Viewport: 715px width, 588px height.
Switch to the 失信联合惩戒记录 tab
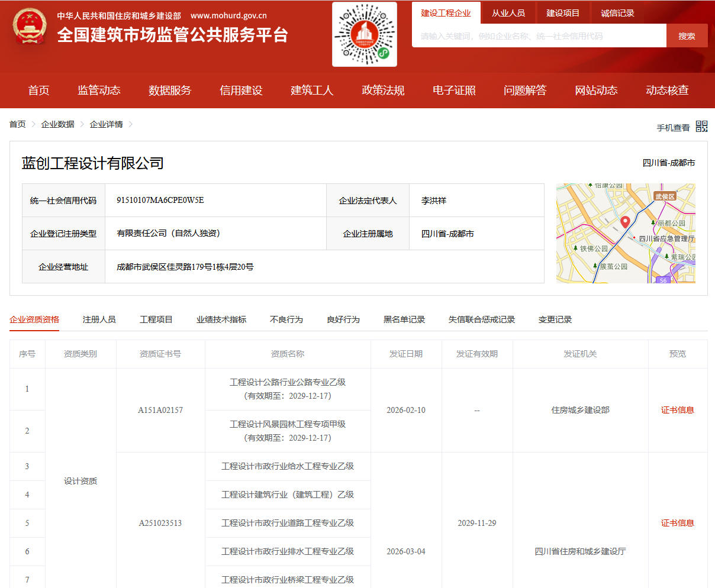coord(482,319)
